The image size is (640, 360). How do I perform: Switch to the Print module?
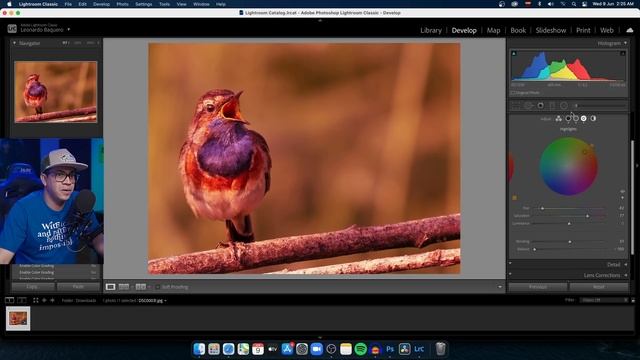pyautogui.click(x=583, y=30)
